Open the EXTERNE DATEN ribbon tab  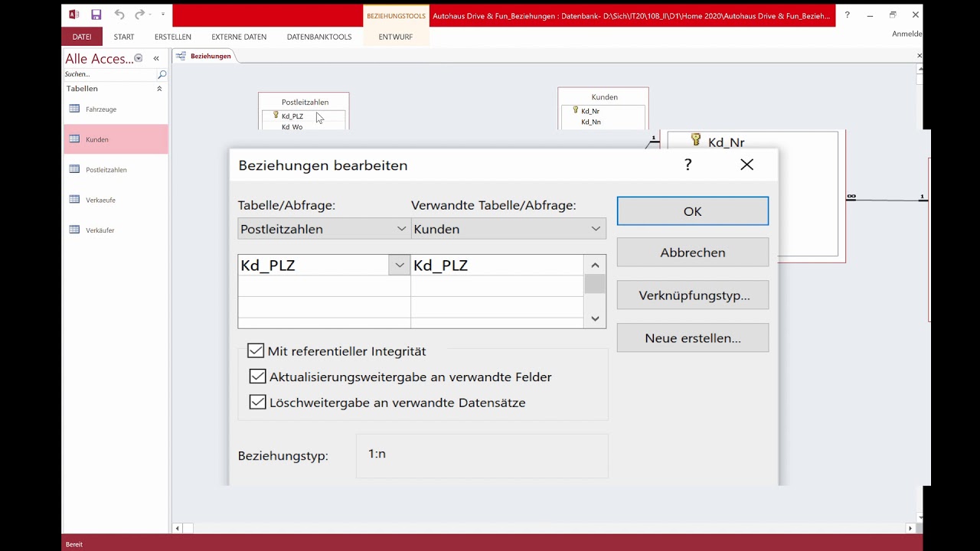tap(239, 37)
